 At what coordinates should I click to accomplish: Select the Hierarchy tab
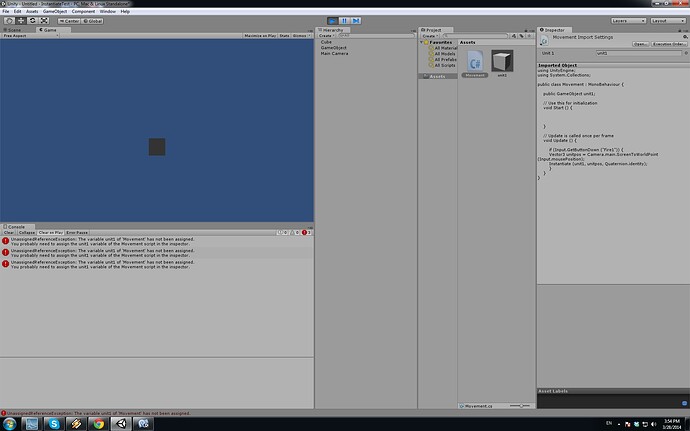click(x=333, y=30)
